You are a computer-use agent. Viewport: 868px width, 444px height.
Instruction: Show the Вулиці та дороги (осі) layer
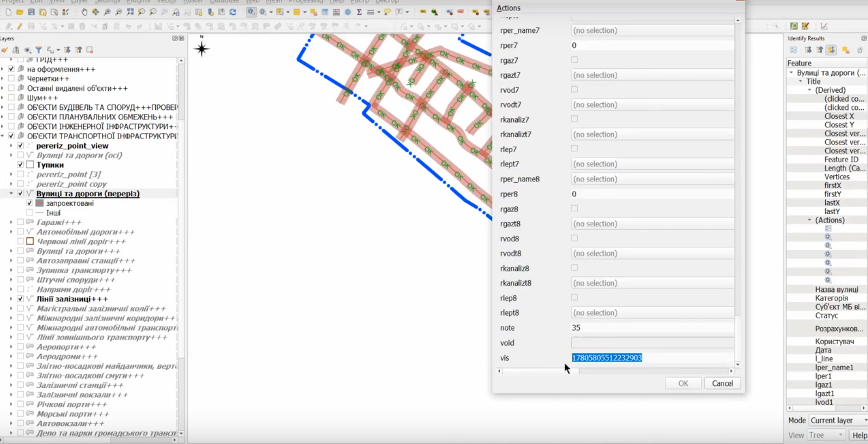[x=21, y=155]
